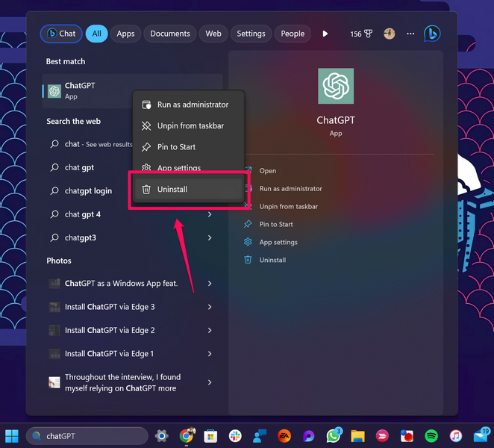Select the 'chatgpt login' web suggestion
The image size is (494, 448).
[89, 190]
